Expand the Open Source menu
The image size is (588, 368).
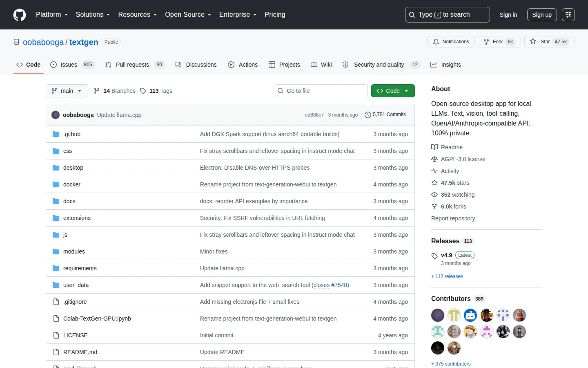pyautogui.click(x=188, y=15)
